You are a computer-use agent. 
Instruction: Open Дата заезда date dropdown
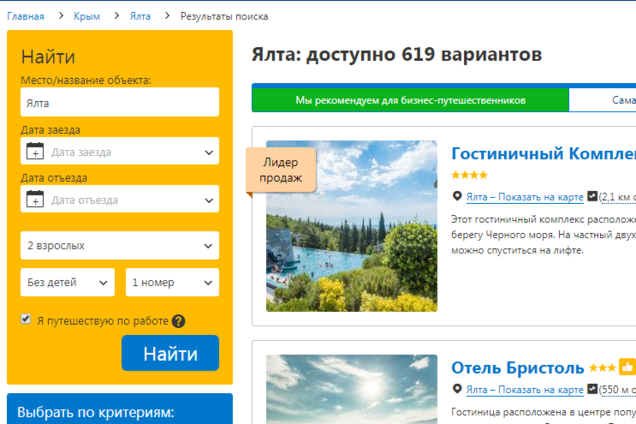120,151
